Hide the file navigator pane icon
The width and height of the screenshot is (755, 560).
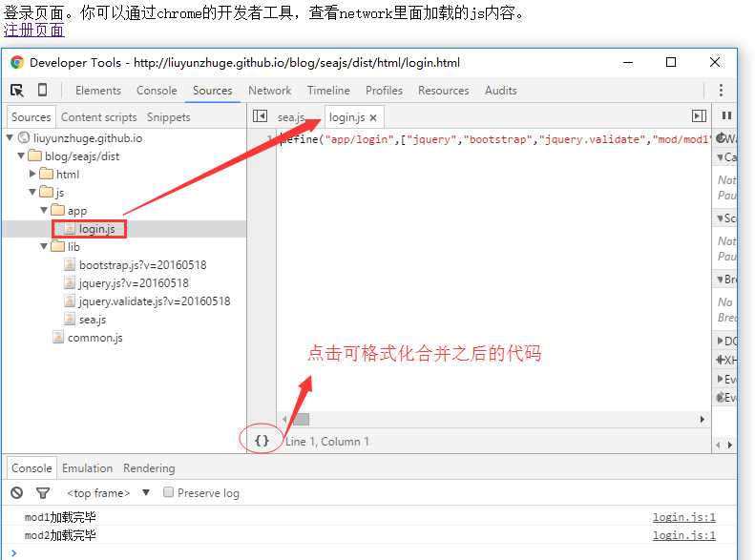pyautogui.click(x=260, y=116)
